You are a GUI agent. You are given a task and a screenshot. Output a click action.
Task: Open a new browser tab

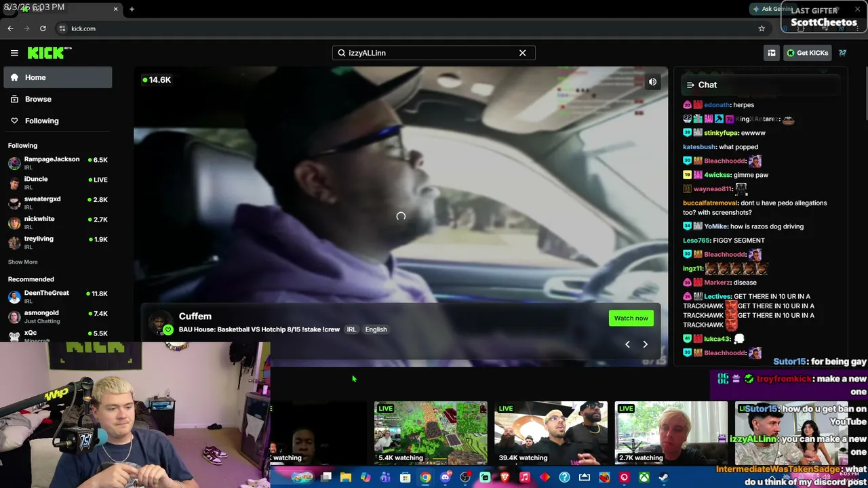click(x=132, y=9)
